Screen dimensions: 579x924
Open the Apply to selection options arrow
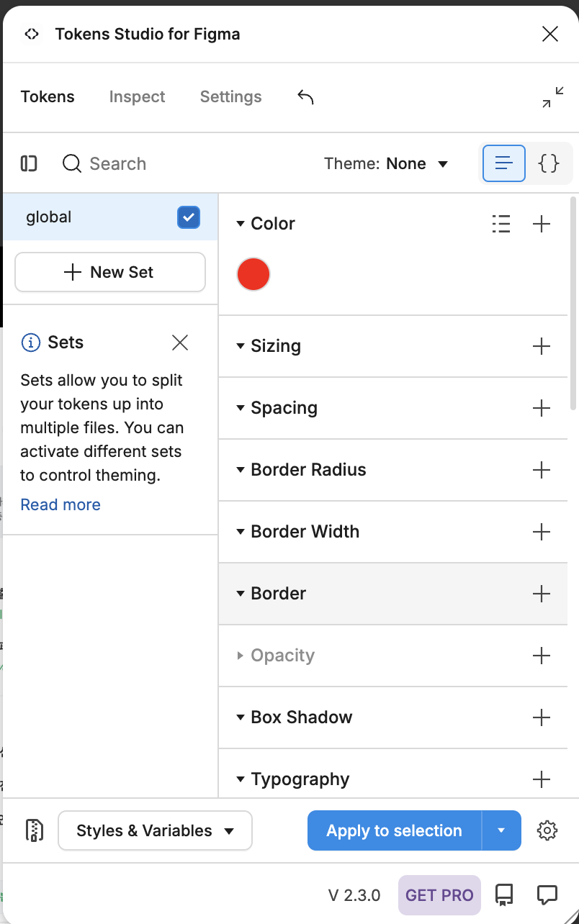pos(501,830)
